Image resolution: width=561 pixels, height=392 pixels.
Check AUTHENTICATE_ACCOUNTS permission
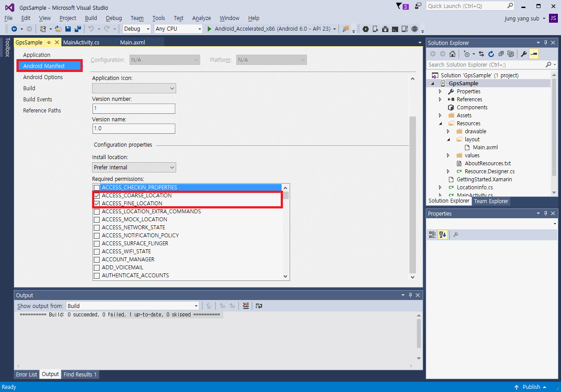pos(97,276)
